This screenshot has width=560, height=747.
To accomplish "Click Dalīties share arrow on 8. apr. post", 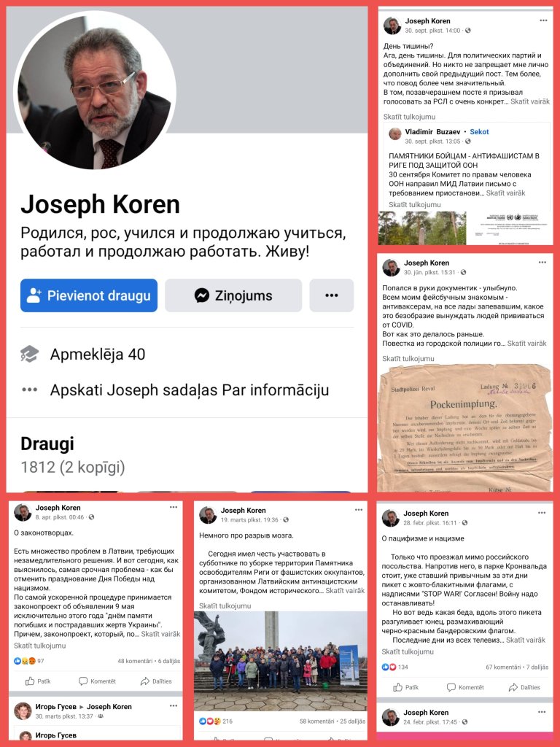I will pos(145,681).
